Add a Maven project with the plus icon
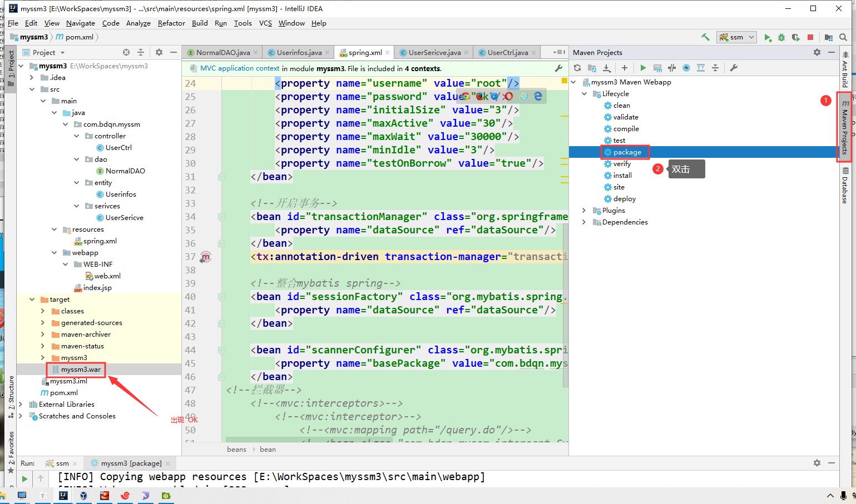The width and height of the screenshot is (856, 504). click(x=625, y=68)
